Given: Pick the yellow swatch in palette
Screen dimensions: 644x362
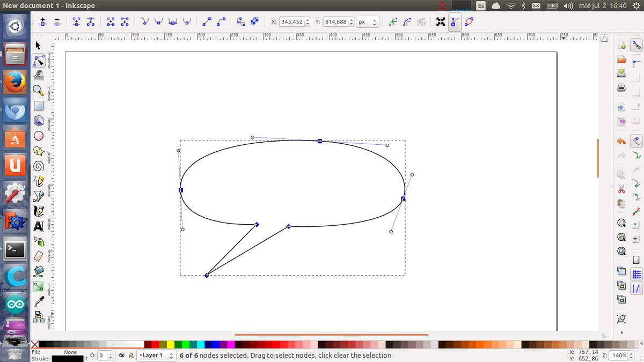Looking at the screenshot, I should point(171,344).
